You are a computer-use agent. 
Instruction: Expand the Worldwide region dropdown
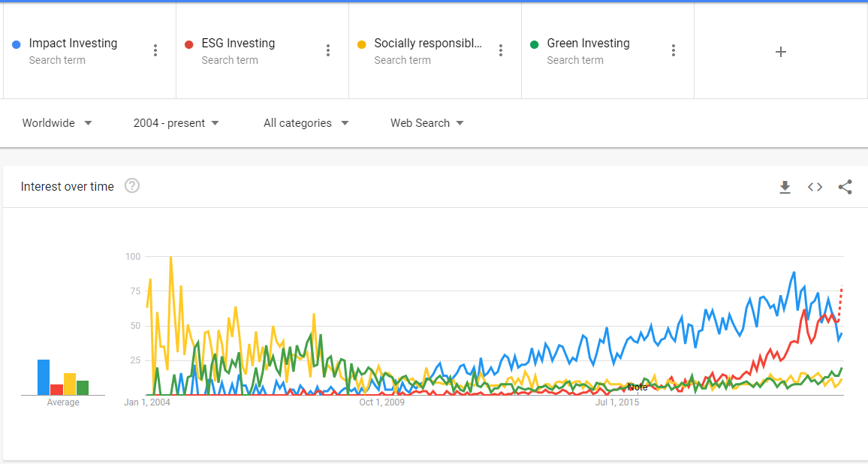point(57,123)
